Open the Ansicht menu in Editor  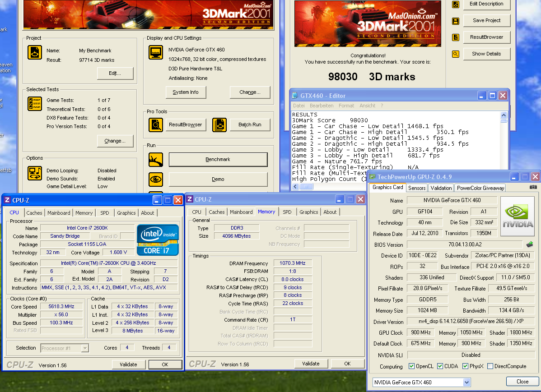(x=368, y=106)
